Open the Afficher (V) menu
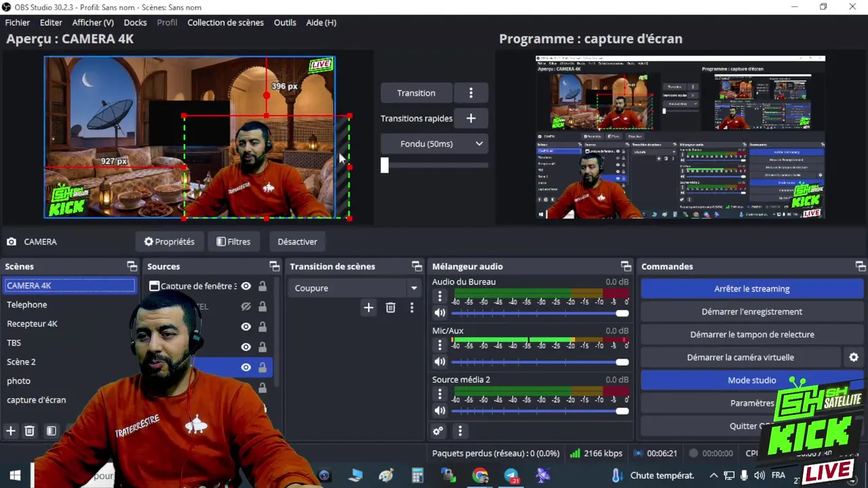868x488 pixels. pos(93,22)
